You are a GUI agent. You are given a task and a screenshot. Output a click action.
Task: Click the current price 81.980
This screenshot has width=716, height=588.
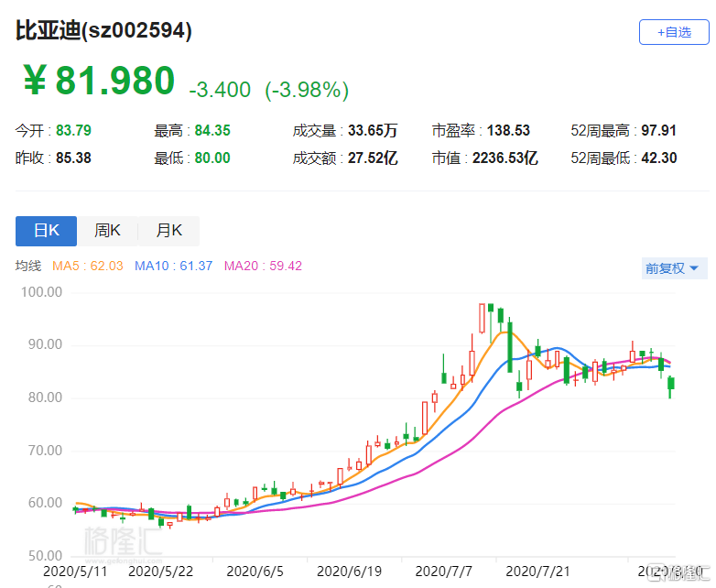click(114, 82)
